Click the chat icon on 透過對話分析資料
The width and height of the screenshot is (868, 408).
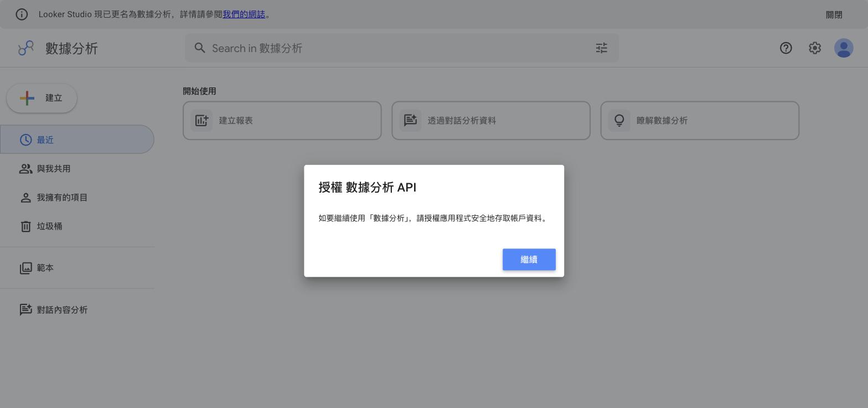[410, 120]
